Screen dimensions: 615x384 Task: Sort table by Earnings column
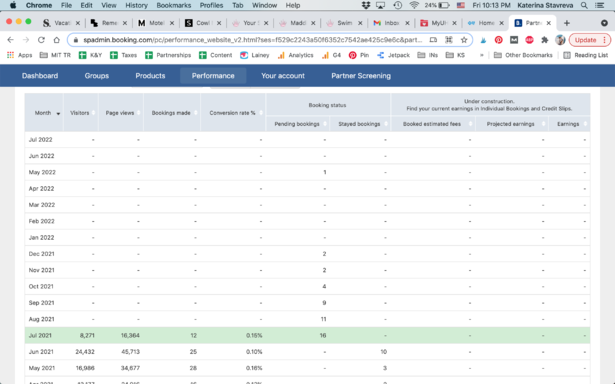569,124
